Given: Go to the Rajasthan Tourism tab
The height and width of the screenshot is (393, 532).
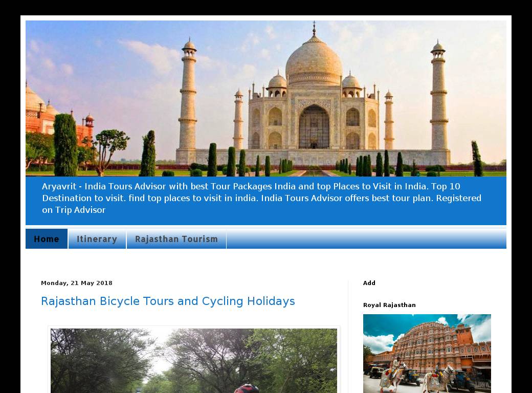Looking at the screenshot, I should tap(176, 239).
